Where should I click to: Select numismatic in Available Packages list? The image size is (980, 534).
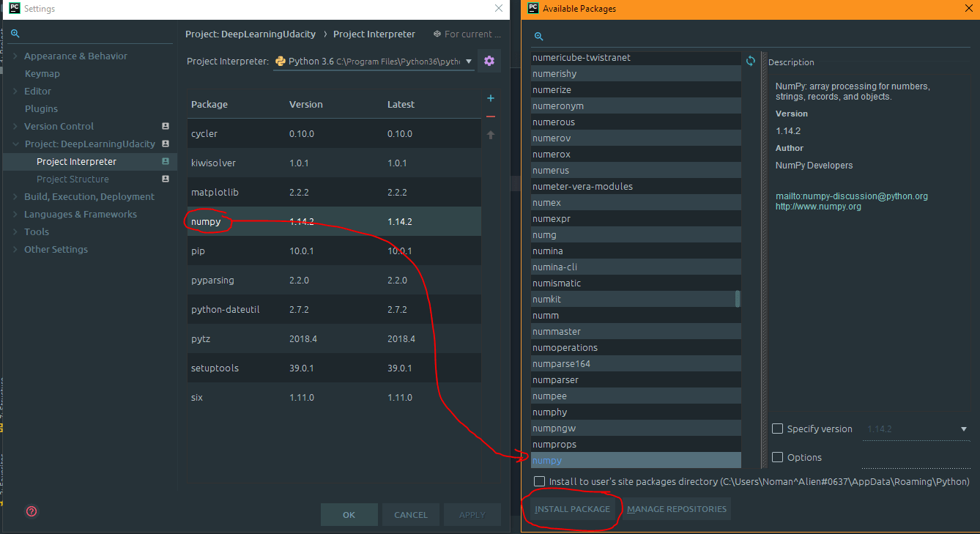point(636,283)
